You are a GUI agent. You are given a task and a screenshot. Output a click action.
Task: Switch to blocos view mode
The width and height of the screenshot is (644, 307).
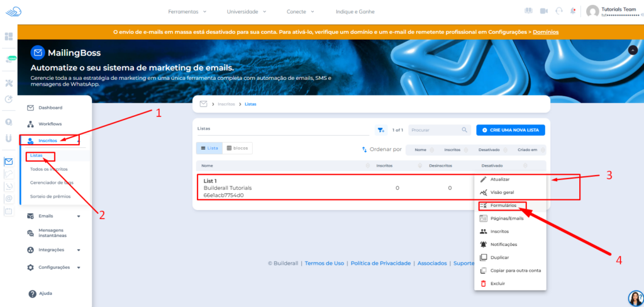pos(237,148)
